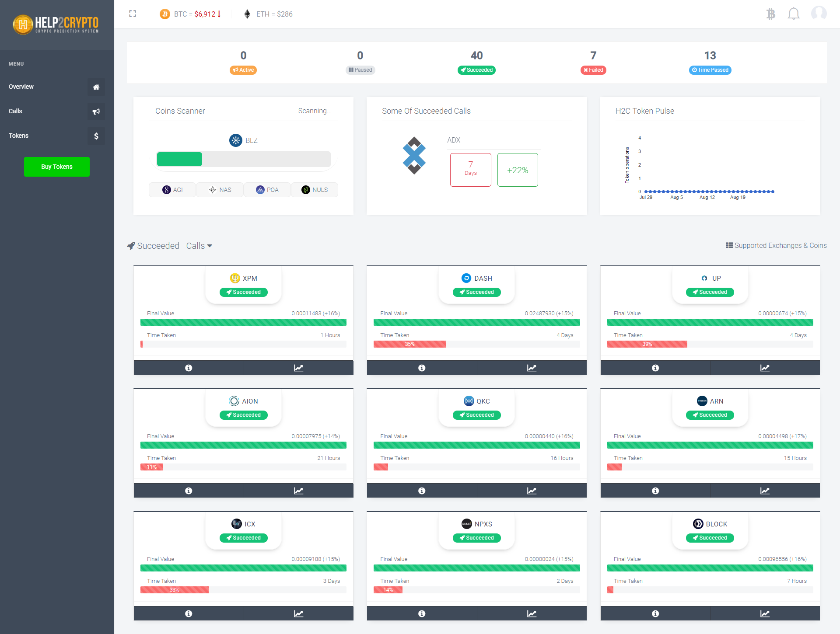Open chart icon on BLOCK card

765,613
